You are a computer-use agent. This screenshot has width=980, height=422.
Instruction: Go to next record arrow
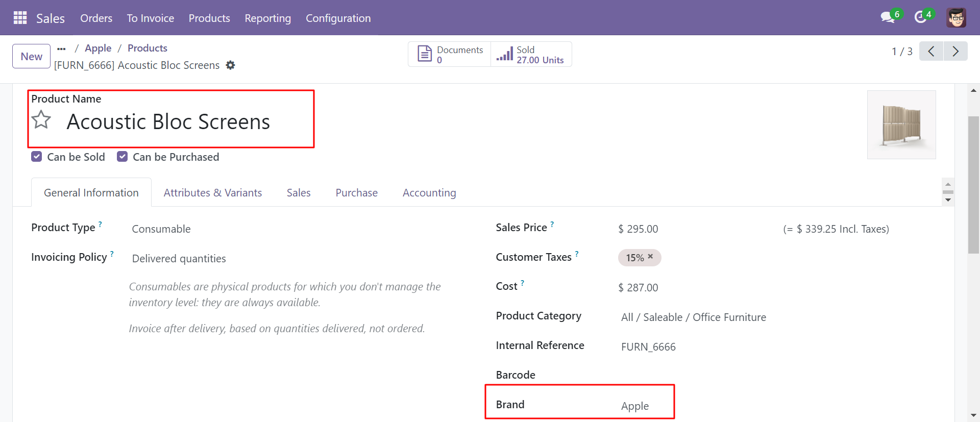point(955,51)
